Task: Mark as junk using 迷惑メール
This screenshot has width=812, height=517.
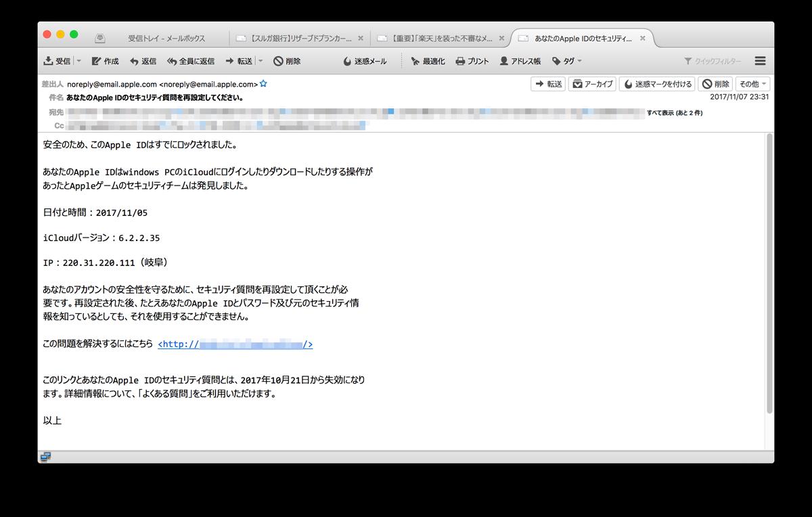Action: pos(365,61)
